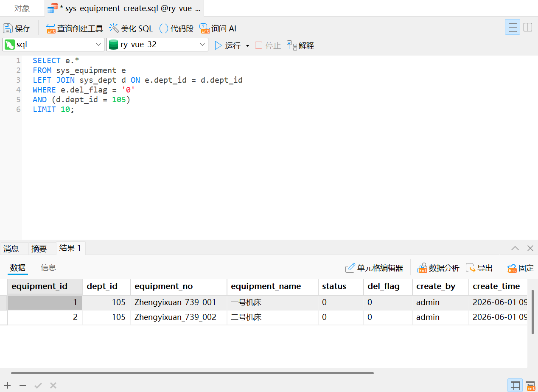Click the SELECT e.* line in editor
The image size is (538, 392).
(x=56, y=61)
